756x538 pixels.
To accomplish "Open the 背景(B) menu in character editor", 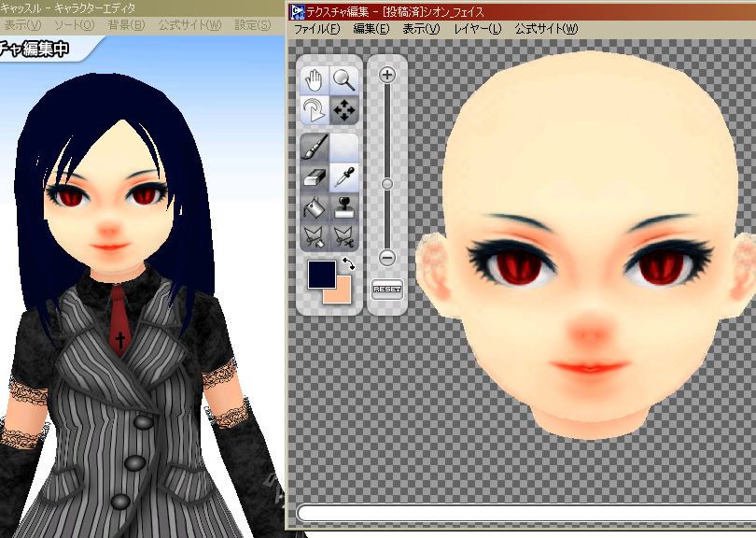I will click(126, 25).
